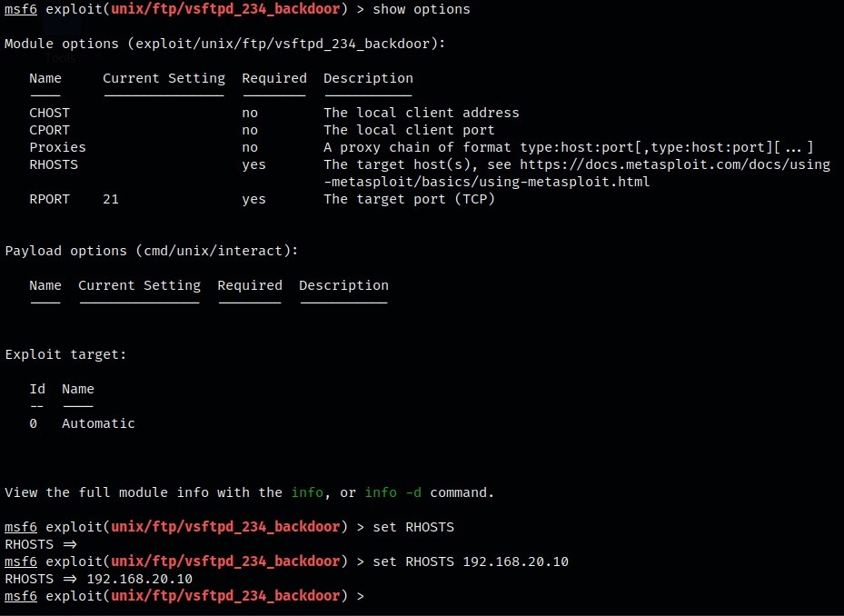Click the "no" required value for Proxies
844x616 pixels.
[250, 147]
